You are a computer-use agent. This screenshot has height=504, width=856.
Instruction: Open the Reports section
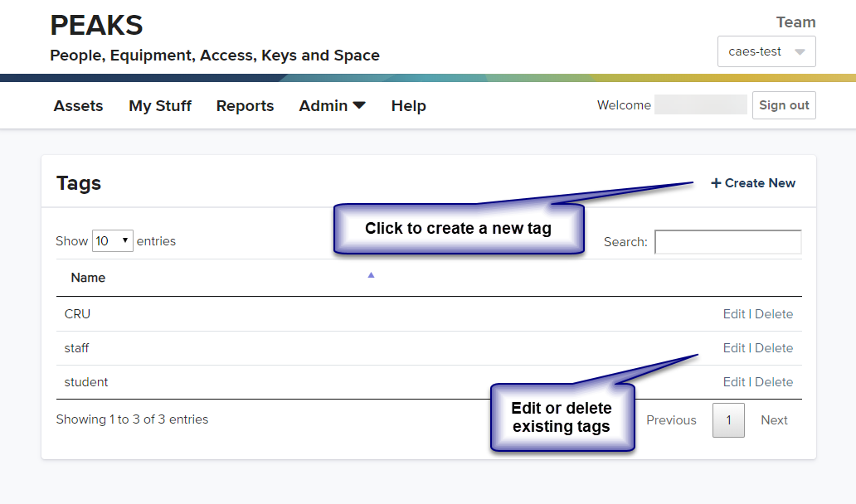245,106
